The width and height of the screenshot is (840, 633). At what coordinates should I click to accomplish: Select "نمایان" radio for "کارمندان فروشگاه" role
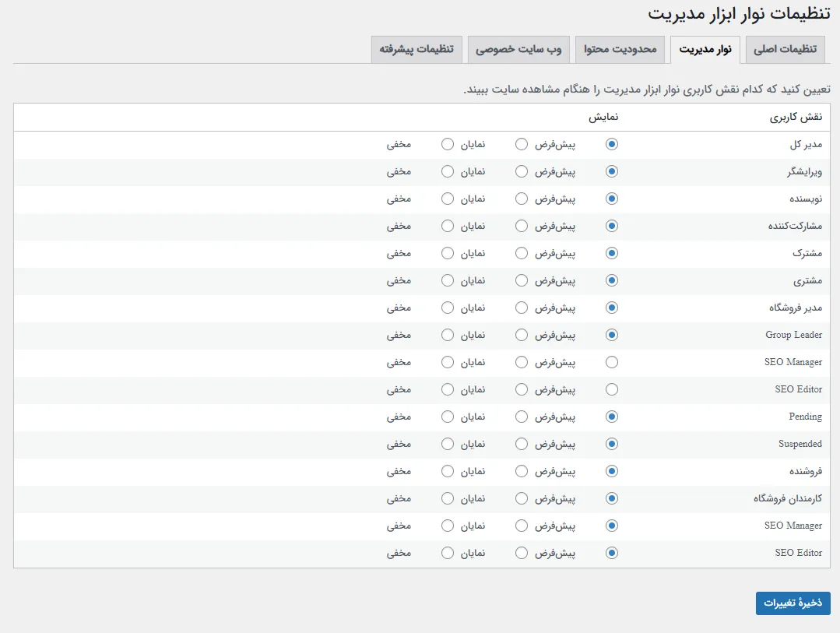coord(522,498)
